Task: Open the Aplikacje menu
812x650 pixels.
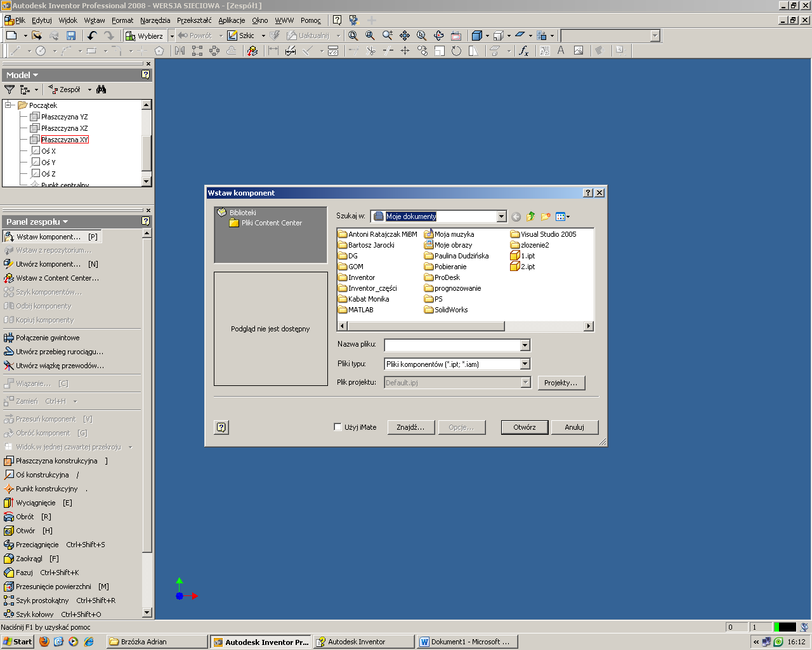Action: coord(232,20)
